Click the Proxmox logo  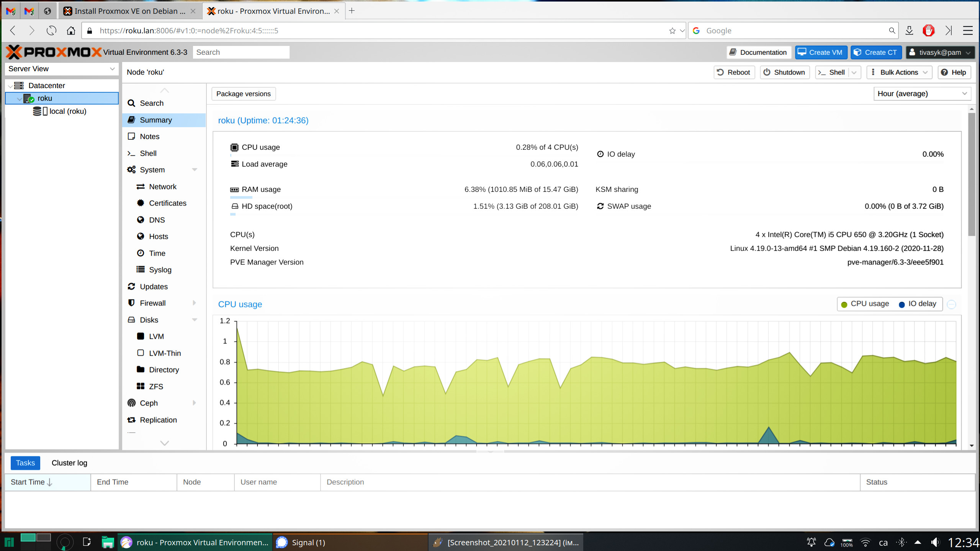click(54, 52)
